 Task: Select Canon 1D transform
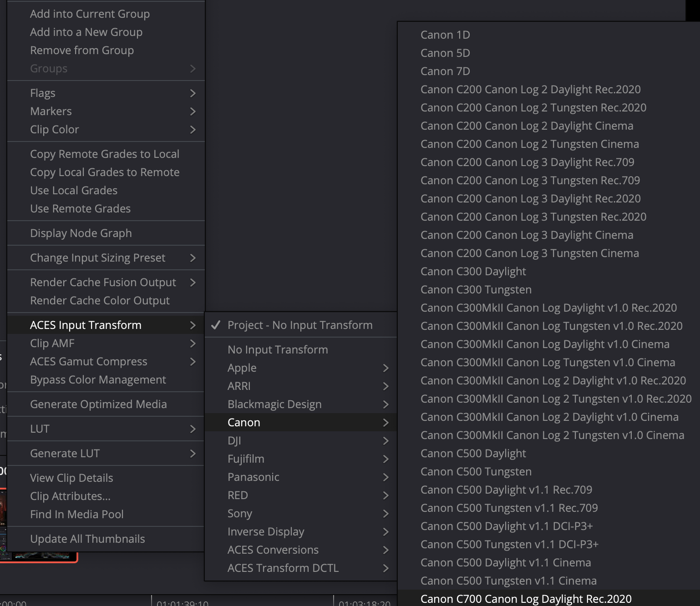[x=548, y=35]
